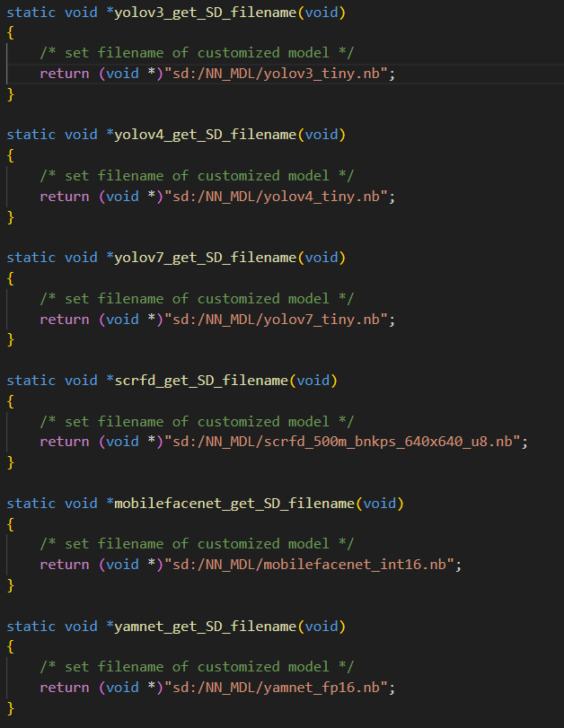This screenshot has height=728, width=564.
Task: Click the comment inside the yolov3 function
Action: [197, 53]
